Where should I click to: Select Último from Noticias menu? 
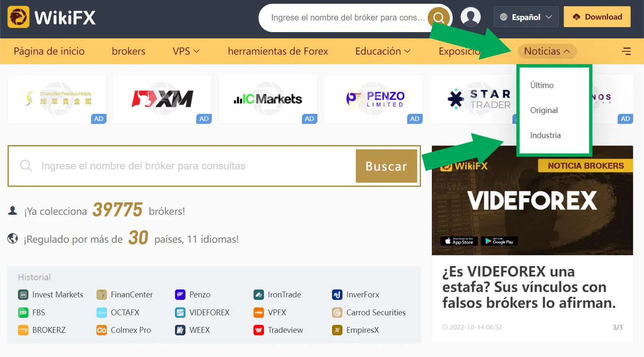[x=542, y=85]
